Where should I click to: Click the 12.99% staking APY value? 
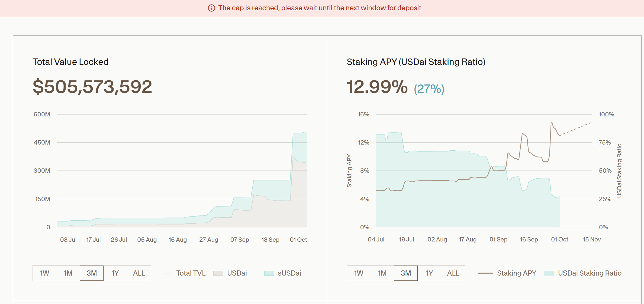(x=377, y=87)
